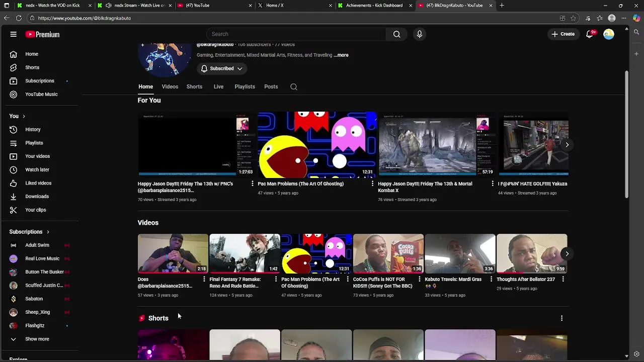Open options menu for Shorts section

(561, 318)
